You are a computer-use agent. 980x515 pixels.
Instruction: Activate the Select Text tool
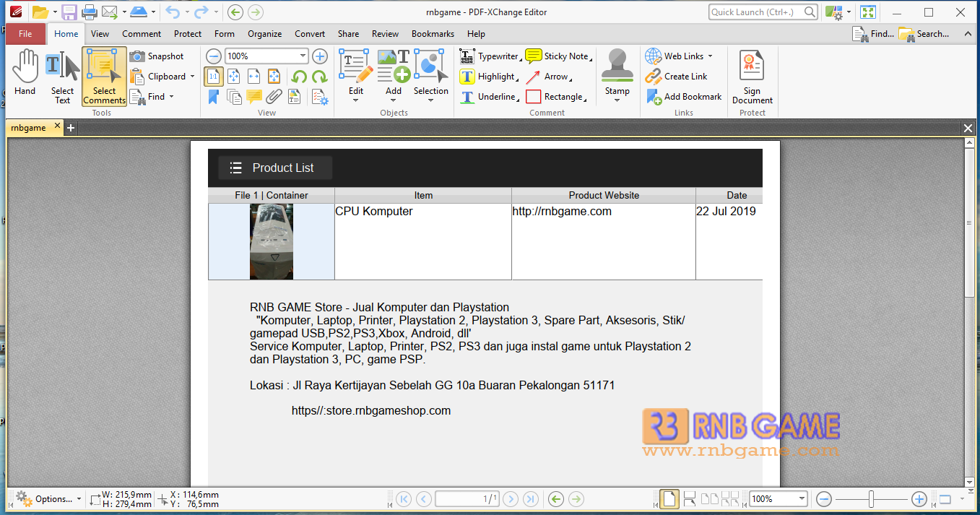tap(62, 77)
